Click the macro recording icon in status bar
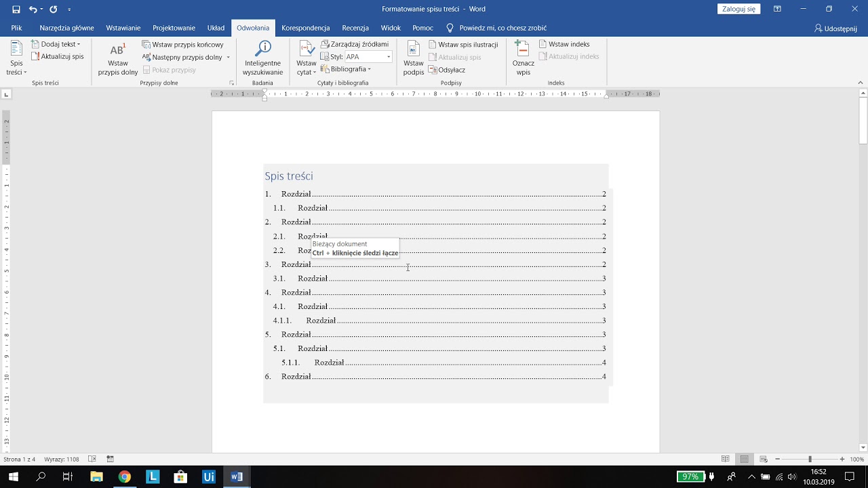The width and height of the screenshot is (868, 488). pyautogui.click(x=111, y=460)
